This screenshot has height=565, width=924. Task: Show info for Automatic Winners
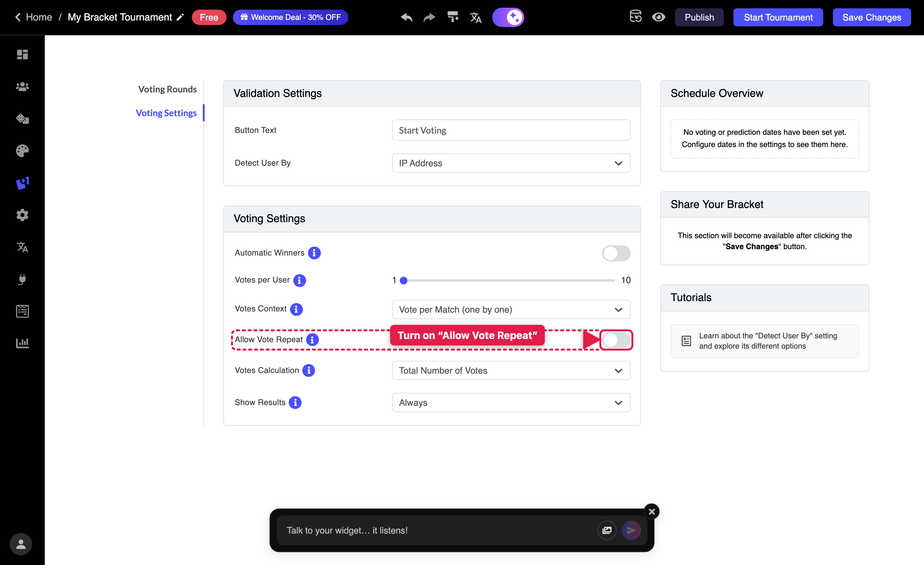click(314, 253)
